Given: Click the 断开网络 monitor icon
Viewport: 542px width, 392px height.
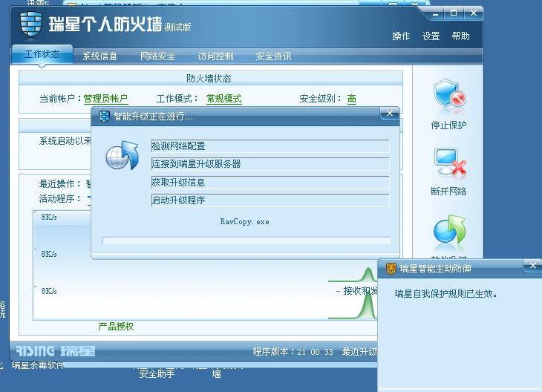Looking at the screenshot, I should click(x=450, y=163).
